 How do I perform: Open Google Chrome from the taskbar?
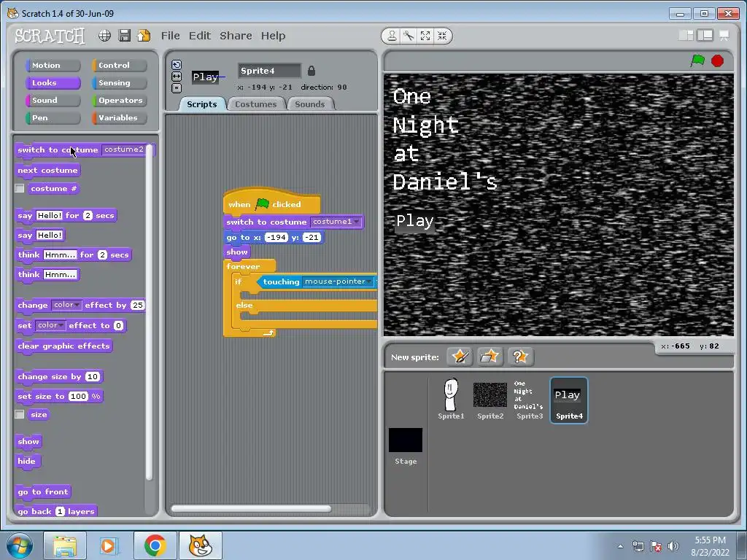(x=155, y=545)
